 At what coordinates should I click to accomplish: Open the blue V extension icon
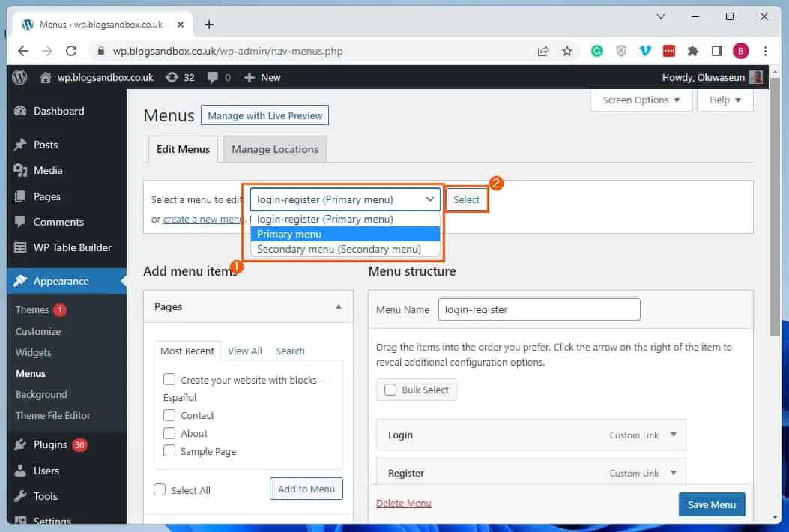click(x=644, y=51)
